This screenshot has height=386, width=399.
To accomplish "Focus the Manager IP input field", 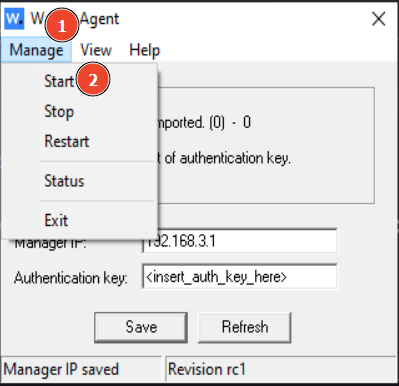I will pyautogui.click(x=239, y=241).
